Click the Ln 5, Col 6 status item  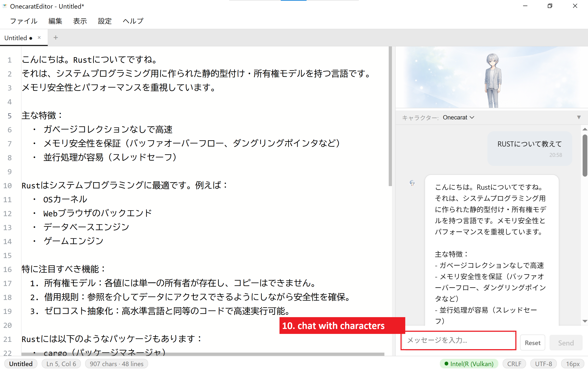61,364
